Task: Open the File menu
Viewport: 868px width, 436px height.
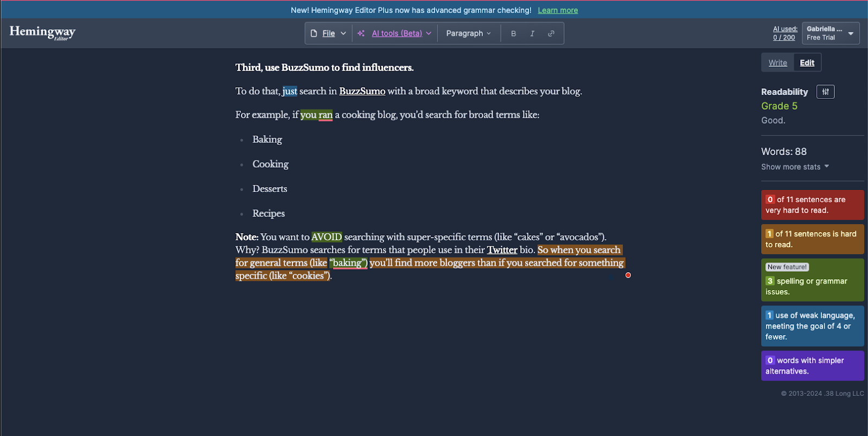Action: click(328, 33)
